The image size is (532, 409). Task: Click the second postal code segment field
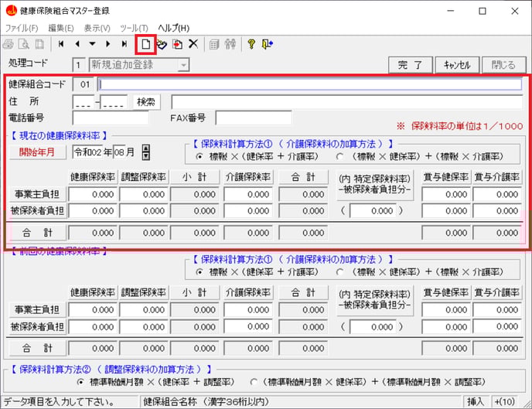tap(114, 102)
